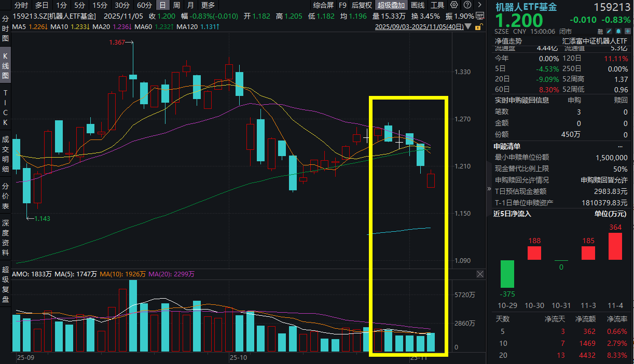Open the settings gear icon
The image size is (634, 364).
pos(453,5)
